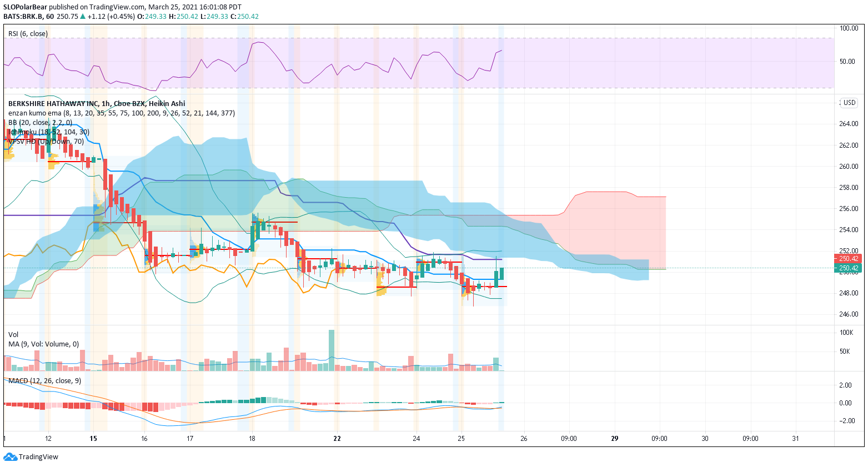Click the 100K volume axis label
The image size is (868, 467).
(x=846, y=333)
